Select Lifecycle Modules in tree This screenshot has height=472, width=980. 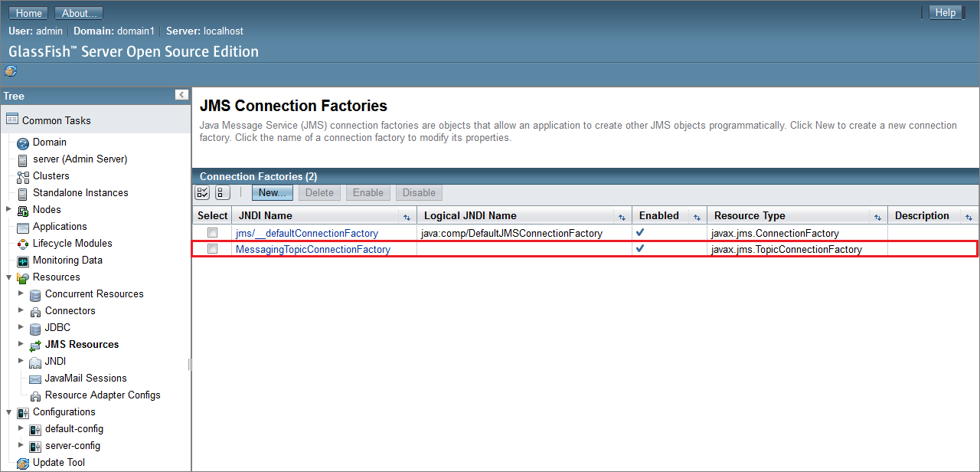pos(73,244)
